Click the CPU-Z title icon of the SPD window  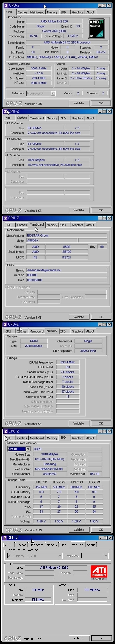tap(6, 431)
